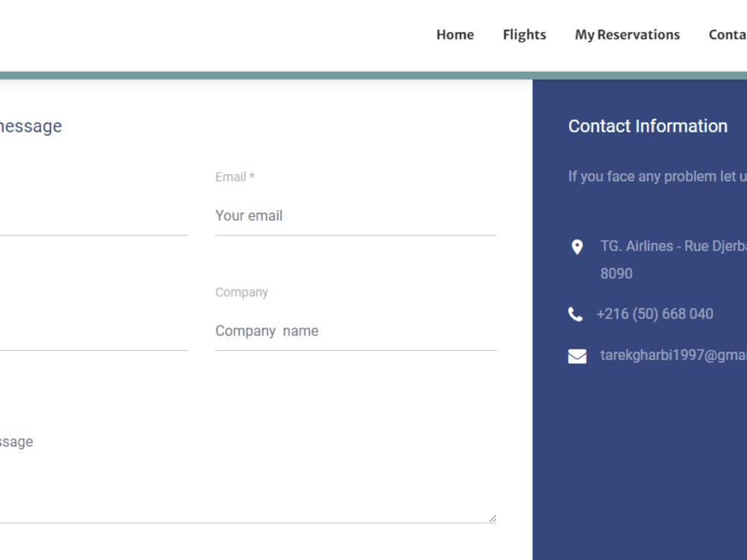Open the Contact page from the navbar
This screenshot has height=560, width=747.
(727, 34)
